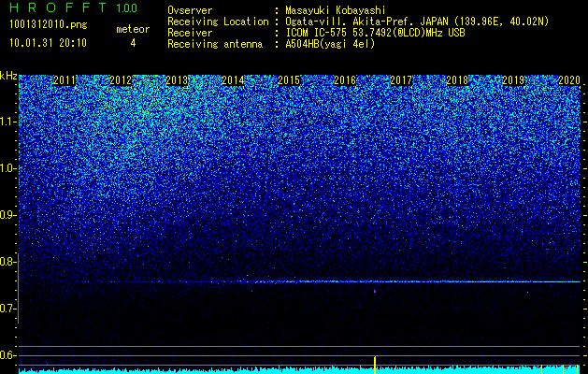Click the red meteor echo dot near 2016

pyautogui.click(x=374, y=291)
